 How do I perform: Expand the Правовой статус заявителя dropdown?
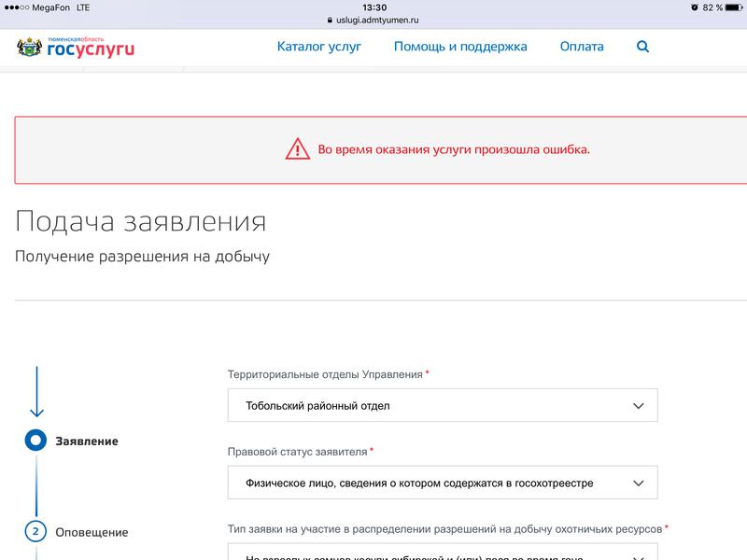[443, 483]
